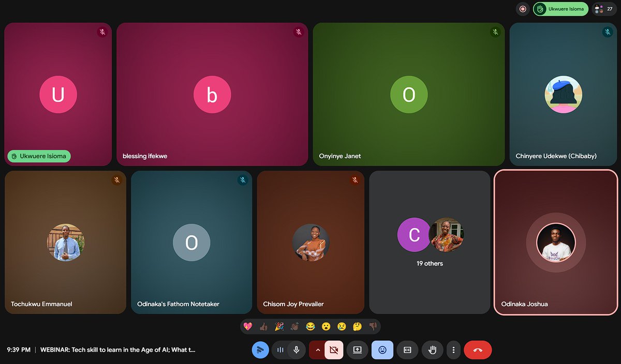
Task: Click muted mic icon on Fathom Notetaker tile
Action: (x=243, y=180)
